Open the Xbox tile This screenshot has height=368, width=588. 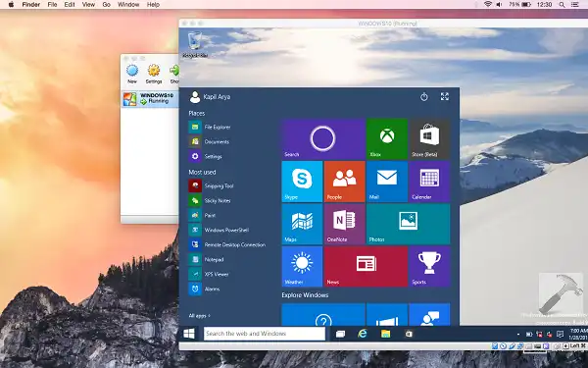click(387, 138)
